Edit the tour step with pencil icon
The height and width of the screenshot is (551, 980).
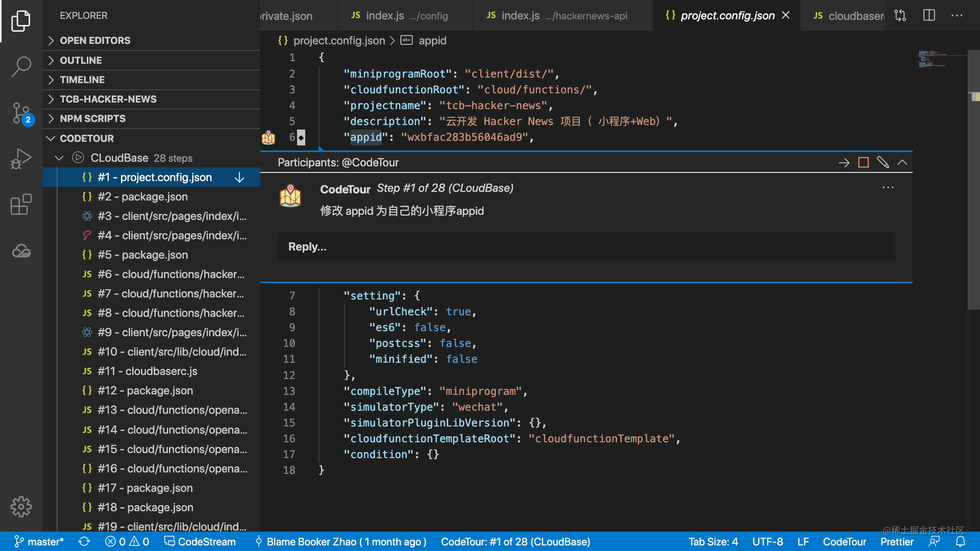[883, 162]
